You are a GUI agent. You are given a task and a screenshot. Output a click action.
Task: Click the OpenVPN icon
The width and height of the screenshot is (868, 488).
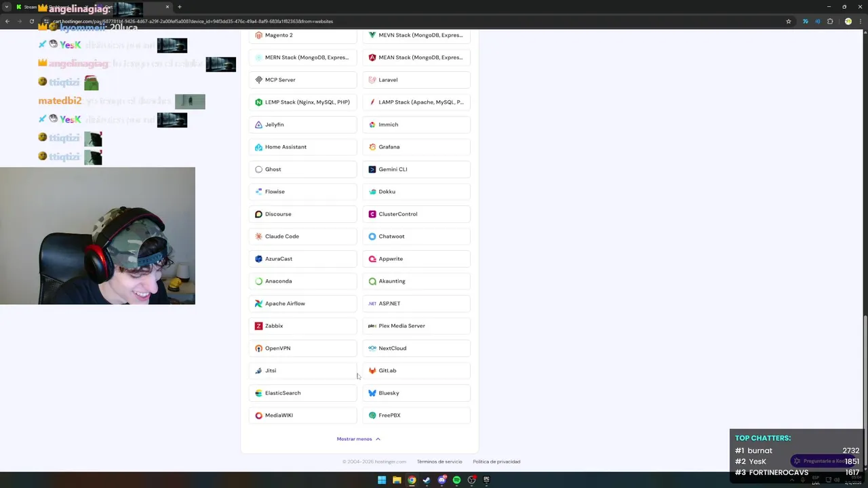coord(258,348)
